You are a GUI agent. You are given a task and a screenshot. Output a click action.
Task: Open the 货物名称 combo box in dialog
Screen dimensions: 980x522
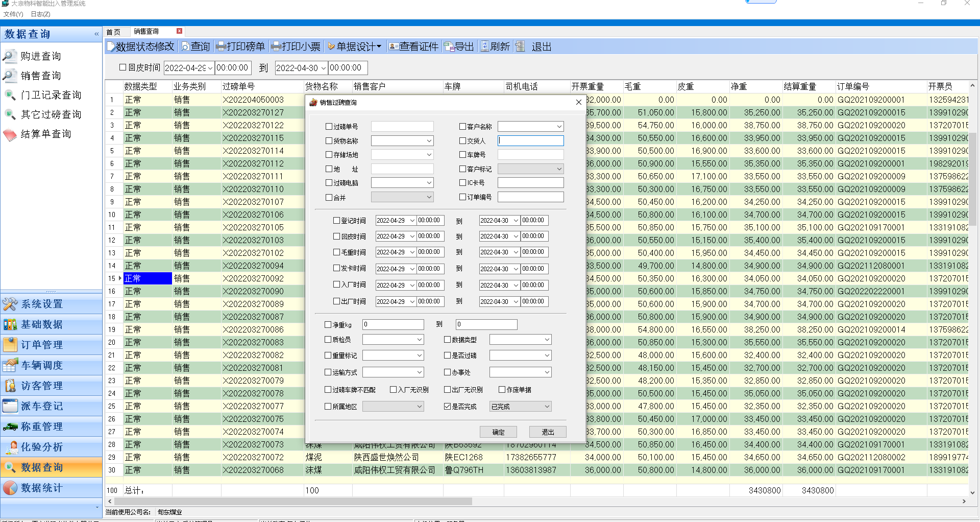pyautogui.click(x=429, y=141)
